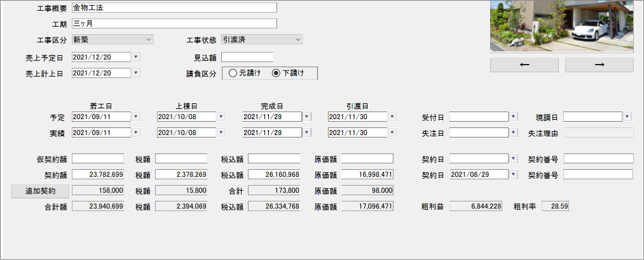Click the 予定 完成日 field 2021/11/29
Image resolution: width=644 pixels, height=260 pixels.
(273, 117)
